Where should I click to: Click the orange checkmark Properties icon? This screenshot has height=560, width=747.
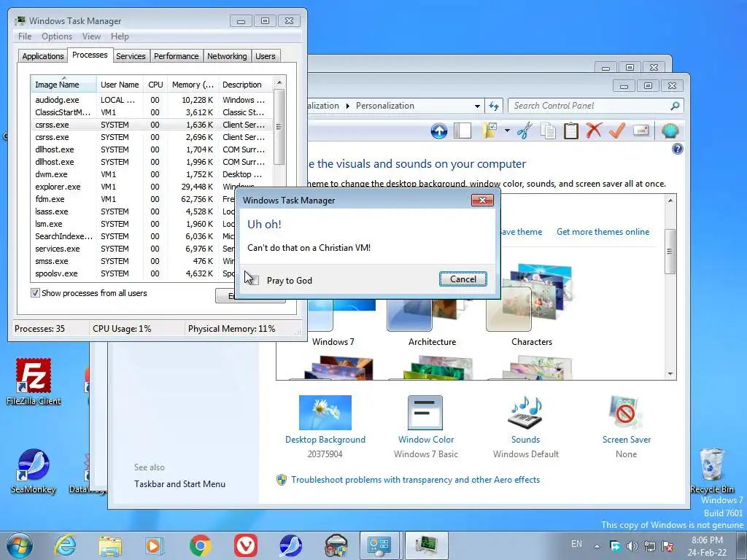coord(617,130)
